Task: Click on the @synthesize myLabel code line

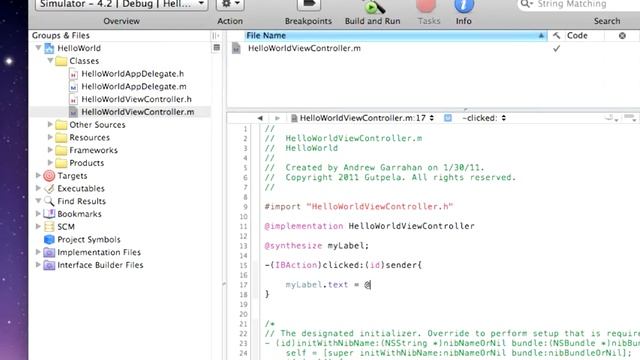Action: [x=316, y=246]
